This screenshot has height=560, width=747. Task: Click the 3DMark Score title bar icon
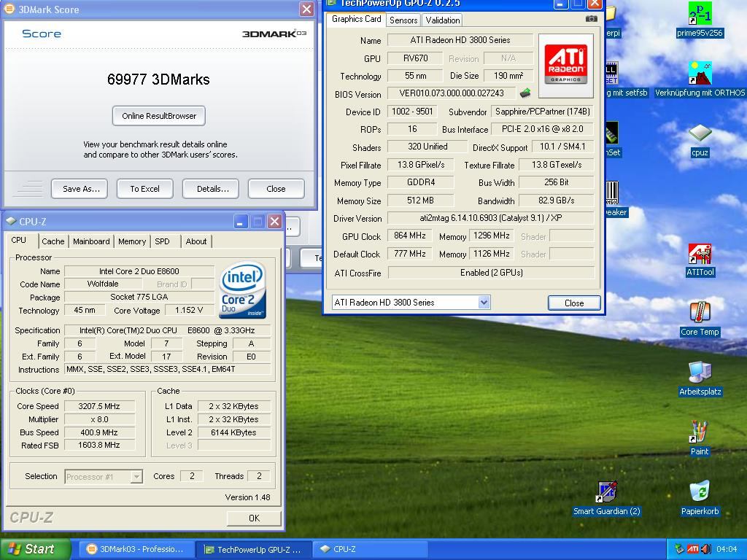pyautogui.click(x=9, y=9)
